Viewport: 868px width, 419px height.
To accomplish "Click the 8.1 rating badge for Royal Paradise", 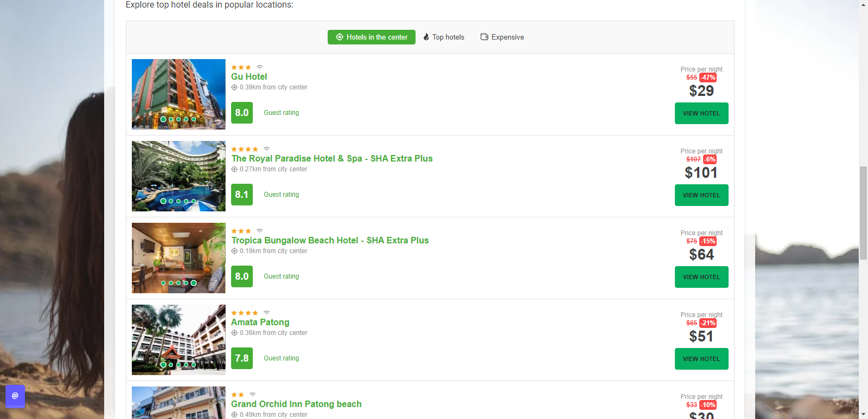I will tap(242, 195).
